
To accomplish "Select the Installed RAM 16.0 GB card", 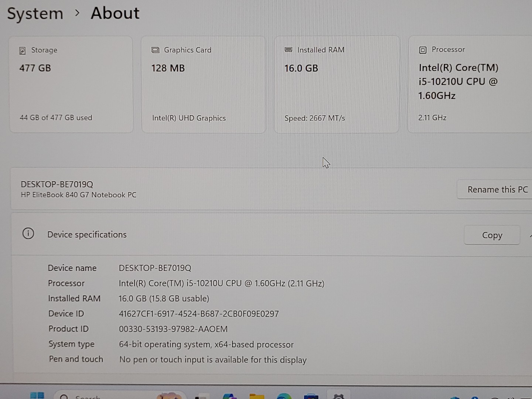I will 337,85.
